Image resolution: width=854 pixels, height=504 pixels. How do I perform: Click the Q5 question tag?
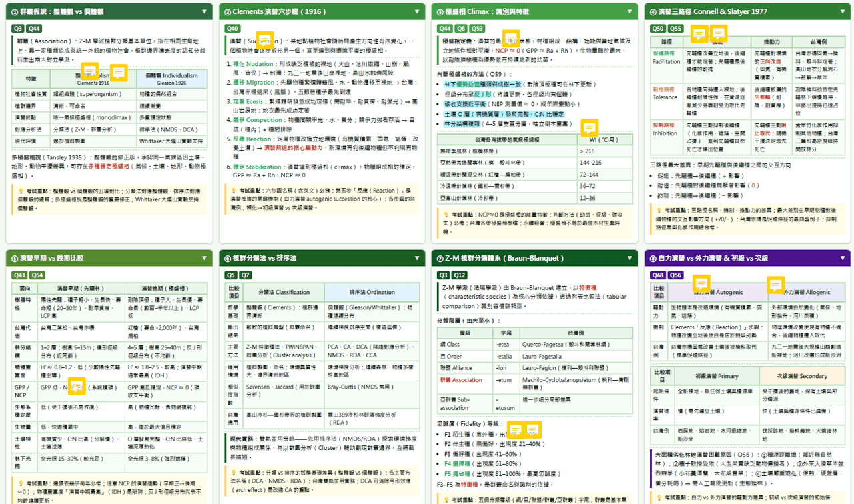pyautogui.click(x=231, y=275)
